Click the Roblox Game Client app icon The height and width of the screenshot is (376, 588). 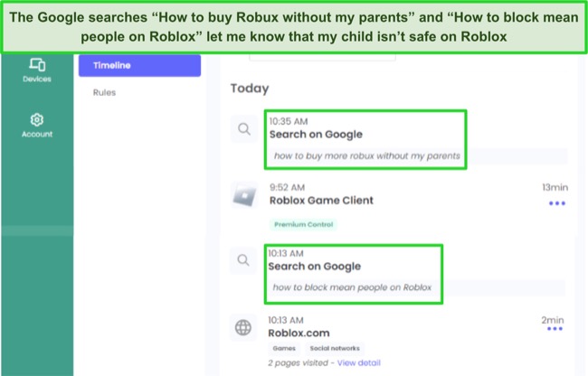pyautogui.click(x=244, y=195)
